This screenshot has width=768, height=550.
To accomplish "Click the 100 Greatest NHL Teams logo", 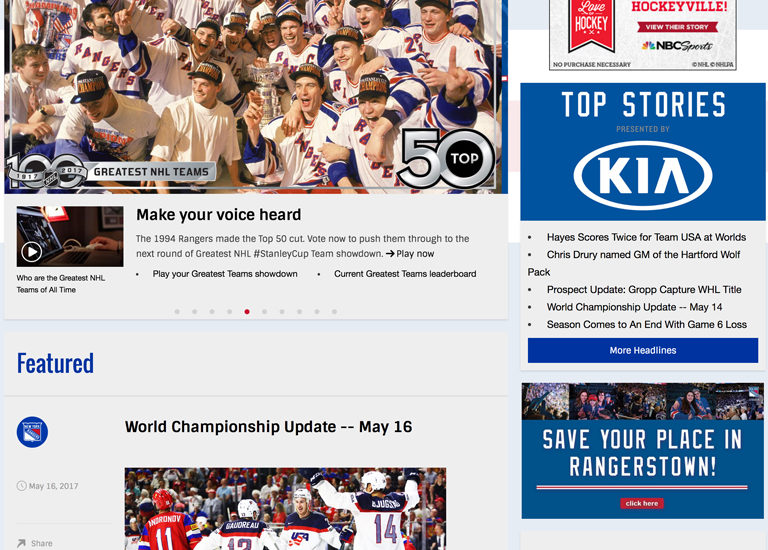I will pos(111,171).
